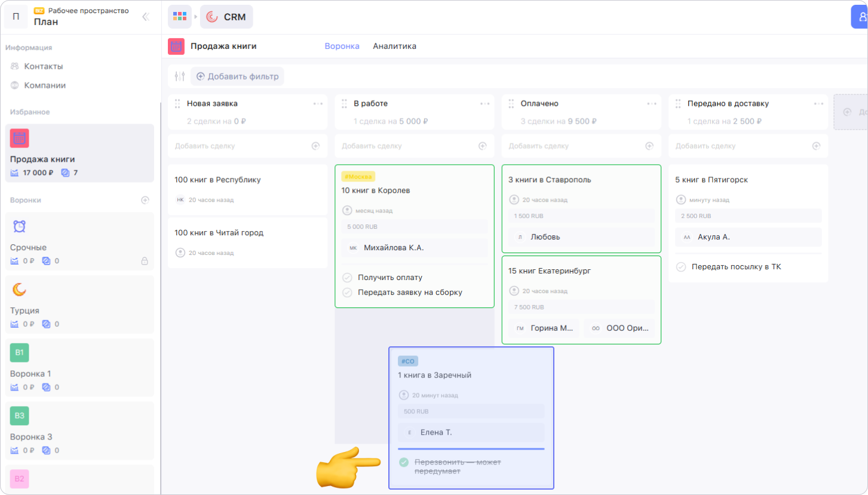Mark Передать заявку на сборку as done
This screenshot has height=495, width=868.
pyautogui.click(x=347, y=293)
